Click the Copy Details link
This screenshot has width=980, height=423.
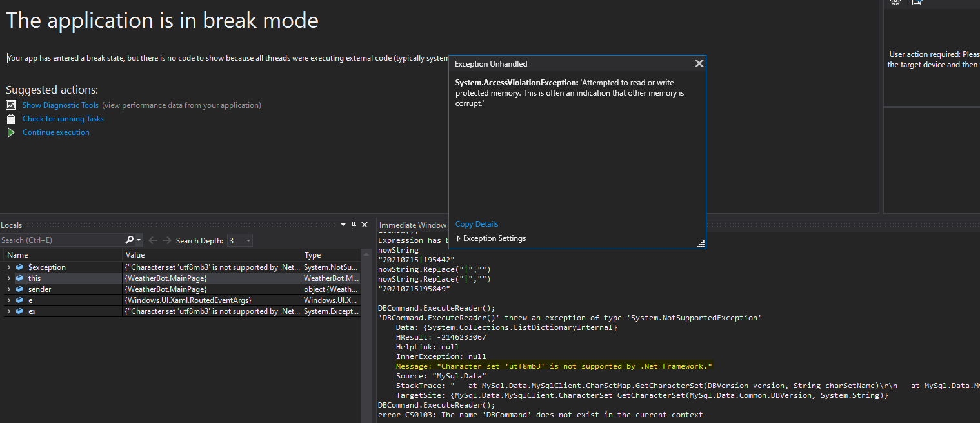(477, 224)
